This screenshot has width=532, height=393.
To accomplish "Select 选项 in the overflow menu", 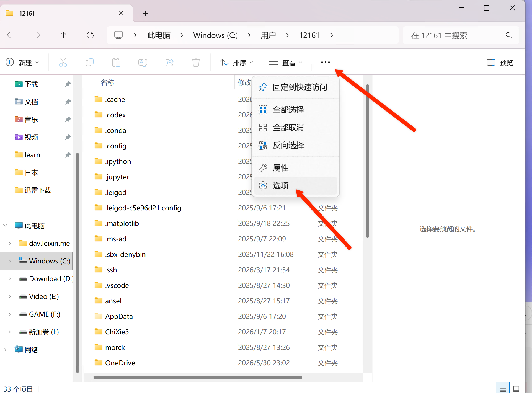I will [x=295, y=185].
